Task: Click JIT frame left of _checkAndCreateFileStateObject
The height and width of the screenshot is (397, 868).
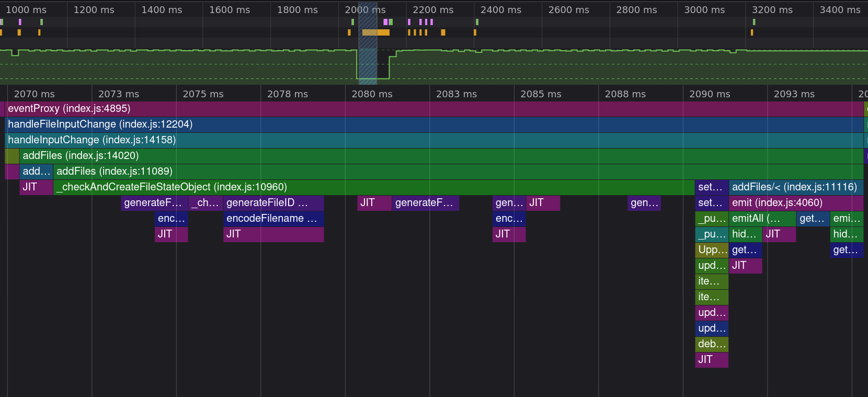Action: pos(36,187)
